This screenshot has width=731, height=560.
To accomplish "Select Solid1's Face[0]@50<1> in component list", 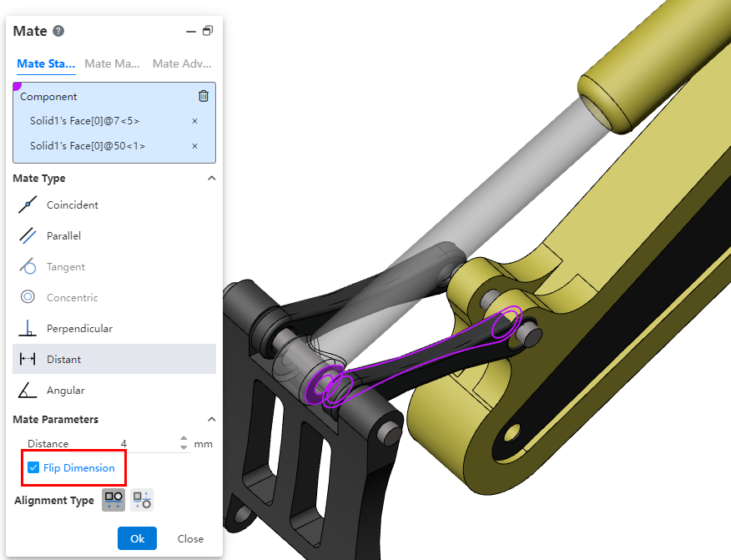I will pyautogui.click(x=88, y=146).
